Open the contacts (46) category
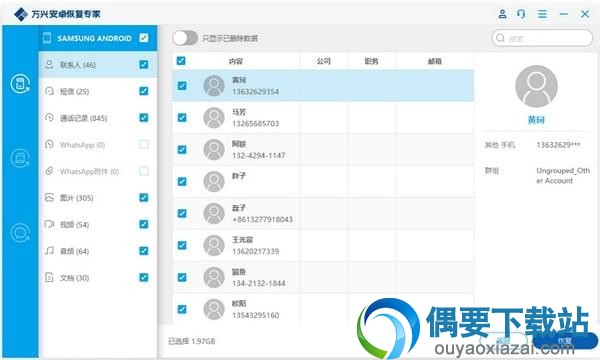The image size is (600, 360). [98, 65]
